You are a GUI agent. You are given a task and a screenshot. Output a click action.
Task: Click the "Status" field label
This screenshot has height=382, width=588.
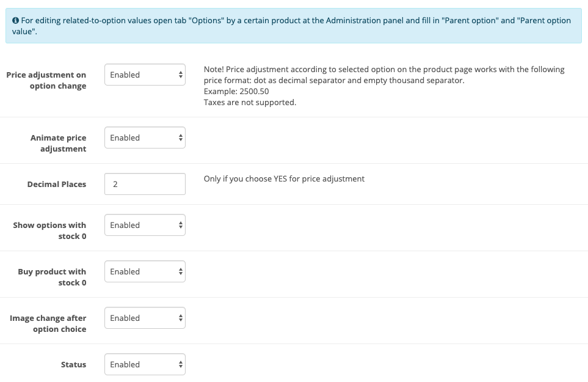pos(73,364)
